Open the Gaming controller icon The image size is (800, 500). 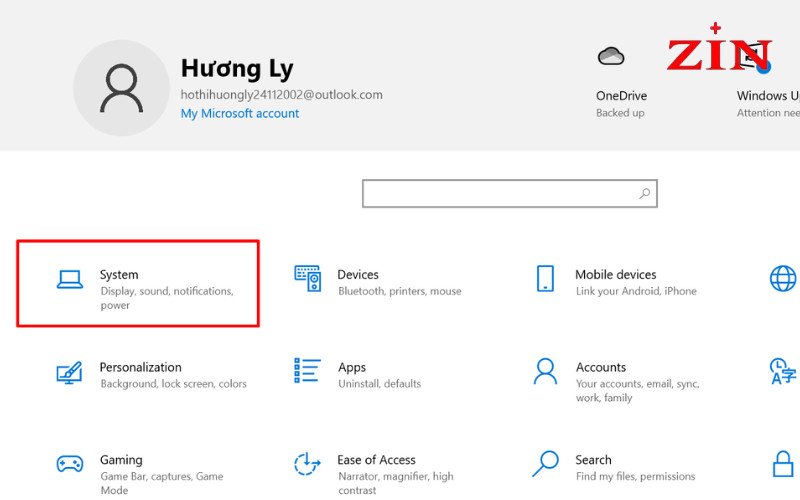pos(70,464)
